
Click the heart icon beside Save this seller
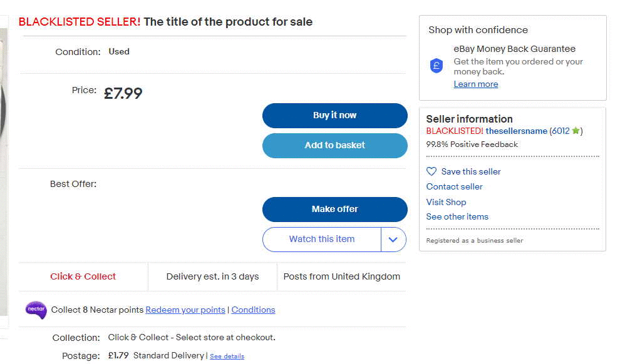click(431, 171)
